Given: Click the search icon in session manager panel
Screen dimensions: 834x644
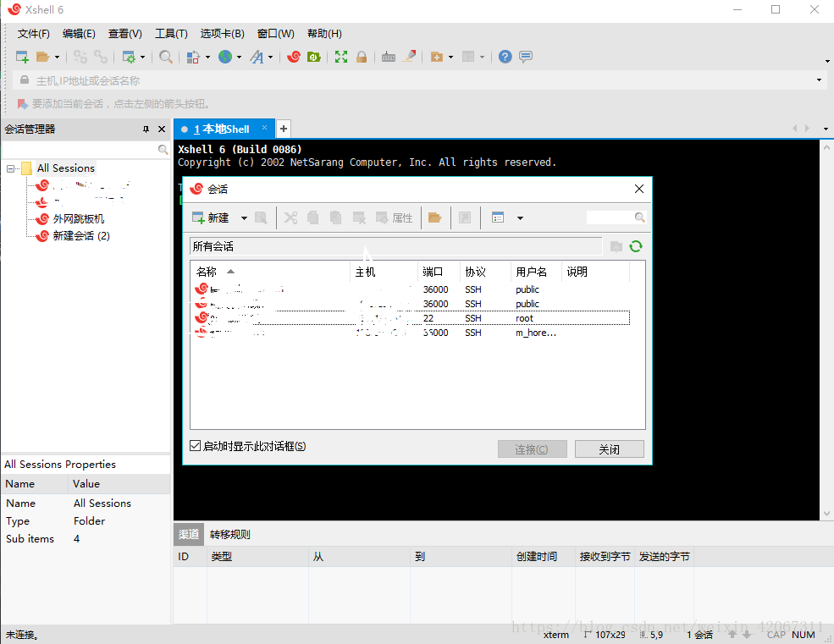Looking at the screenshot, I should tap(163, 150).
